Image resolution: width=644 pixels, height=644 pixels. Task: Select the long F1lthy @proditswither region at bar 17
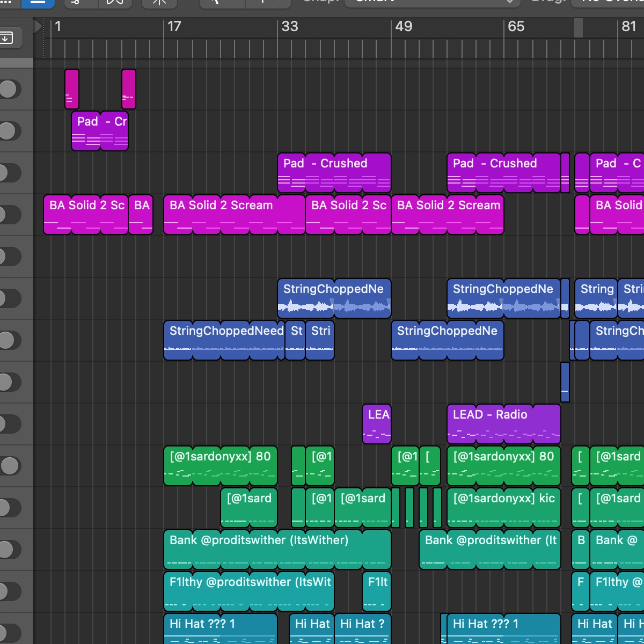point(249,591)
